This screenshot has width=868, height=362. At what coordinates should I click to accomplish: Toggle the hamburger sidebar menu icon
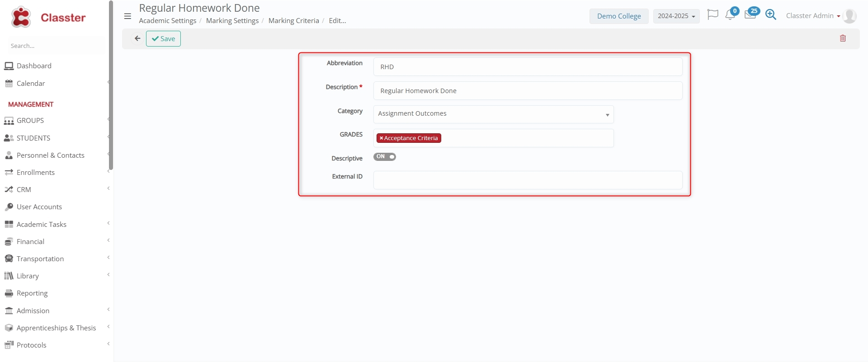127,16
